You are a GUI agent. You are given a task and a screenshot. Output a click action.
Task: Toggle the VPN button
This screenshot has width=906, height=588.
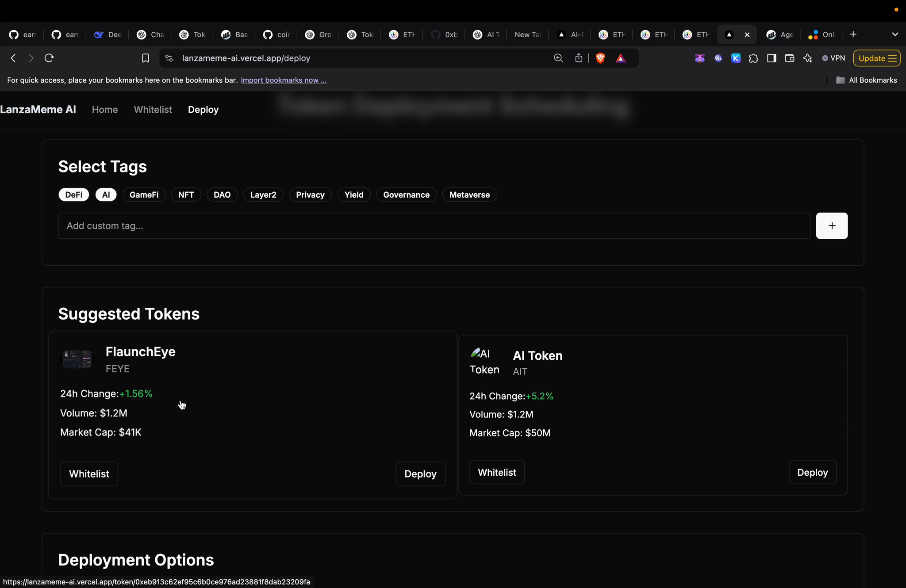click(x=833, y=58)
